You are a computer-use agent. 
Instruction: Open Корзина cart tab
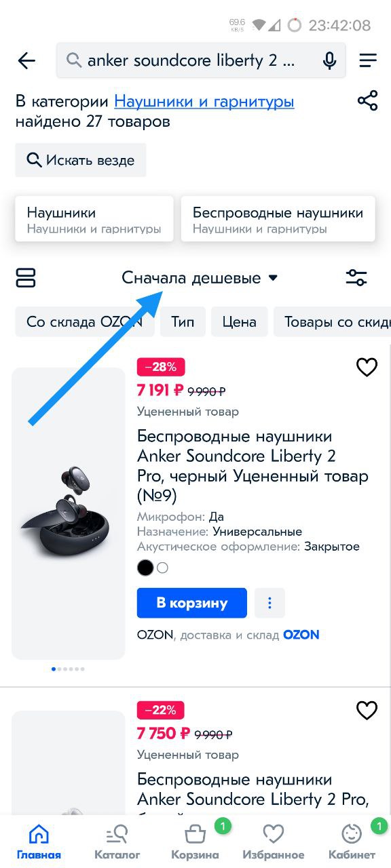point(195,841)
